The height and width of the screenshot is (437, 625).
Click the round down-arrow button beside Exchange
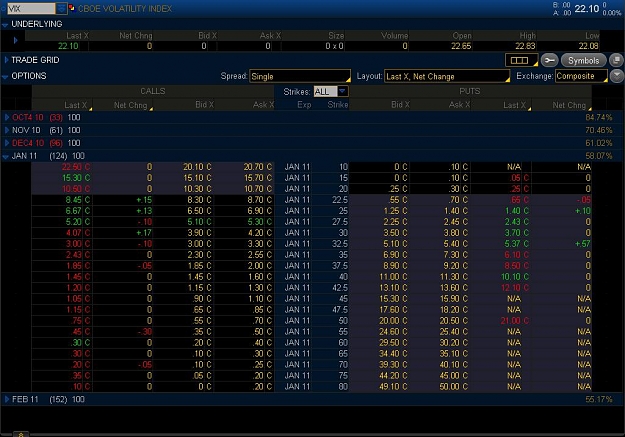[617, 76]
